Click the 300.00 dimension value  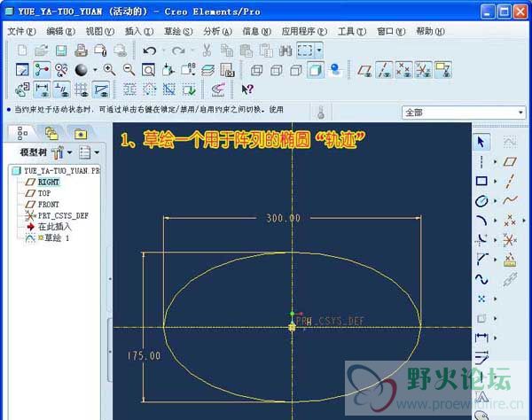[x=284, y=218]
